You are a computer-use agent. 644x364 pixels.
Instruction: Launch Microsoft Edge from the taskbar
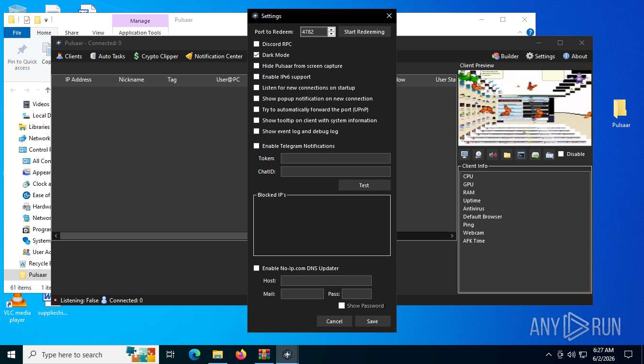click(195, 355)
